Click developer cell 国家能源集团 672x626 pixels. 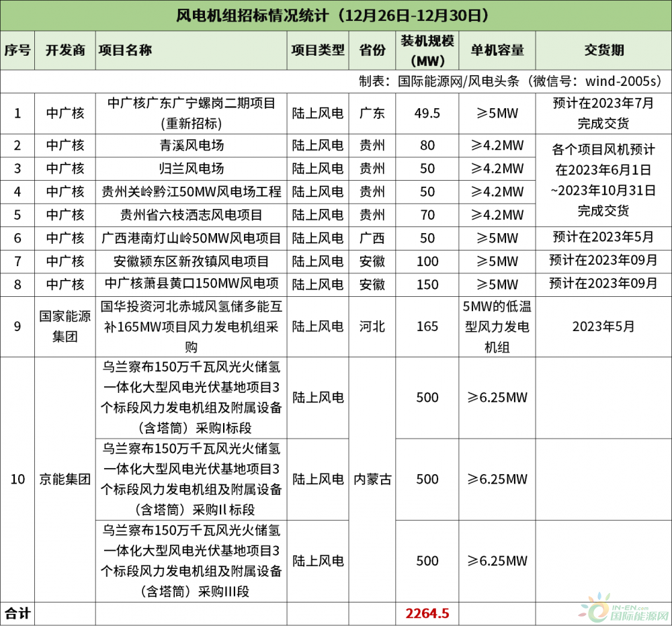[65, 326]
